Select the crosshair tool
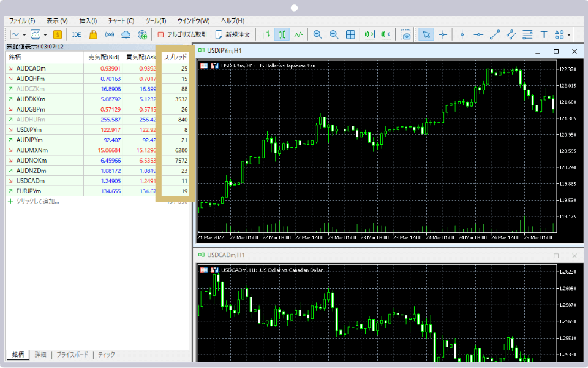This screenshot has height=368, width=588. (x=443, y=34)
